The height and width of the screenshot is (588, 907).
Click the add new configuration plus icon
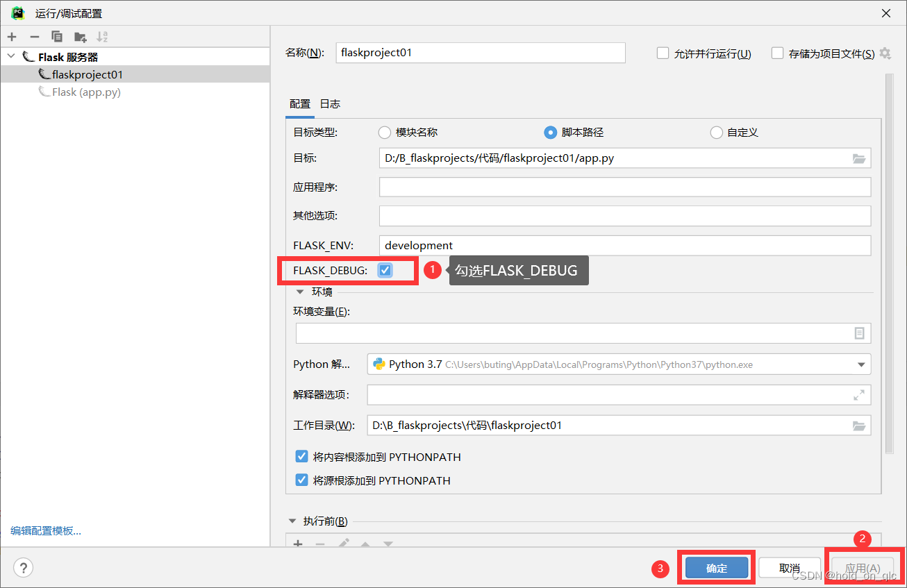point(12,37)
